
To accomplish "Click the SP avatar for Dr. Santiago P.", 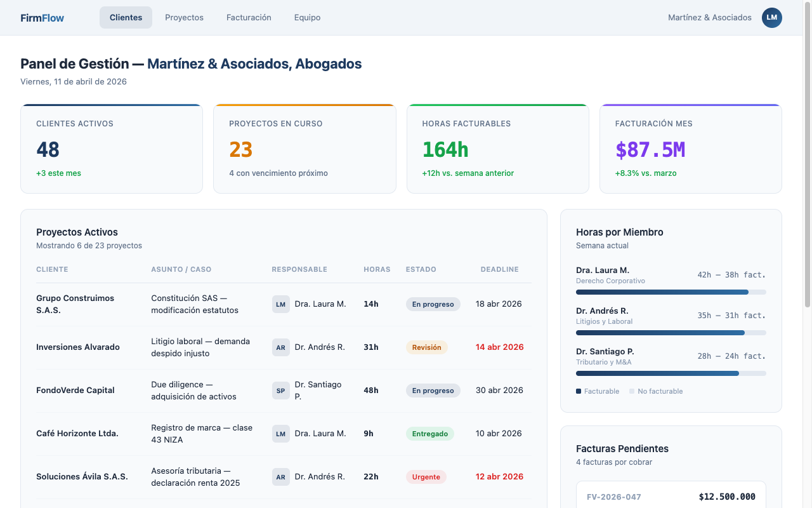I will [280, 390].
